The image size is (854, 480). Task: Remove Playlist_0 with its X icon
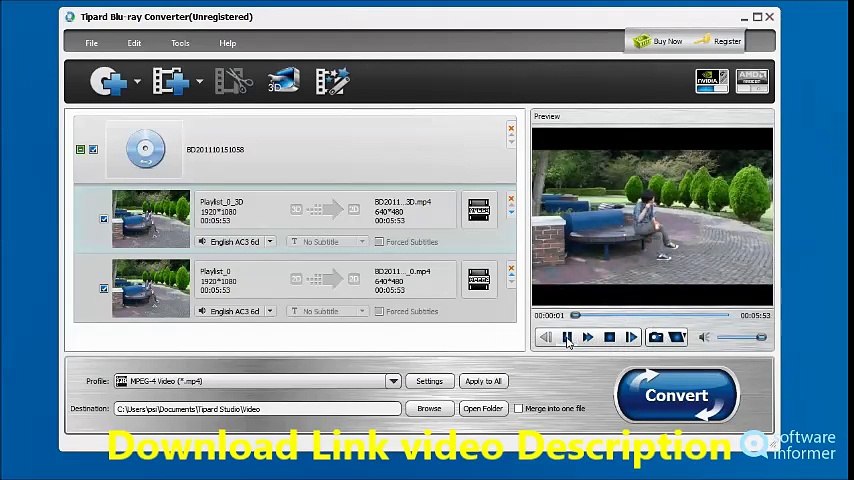[511, 268]
